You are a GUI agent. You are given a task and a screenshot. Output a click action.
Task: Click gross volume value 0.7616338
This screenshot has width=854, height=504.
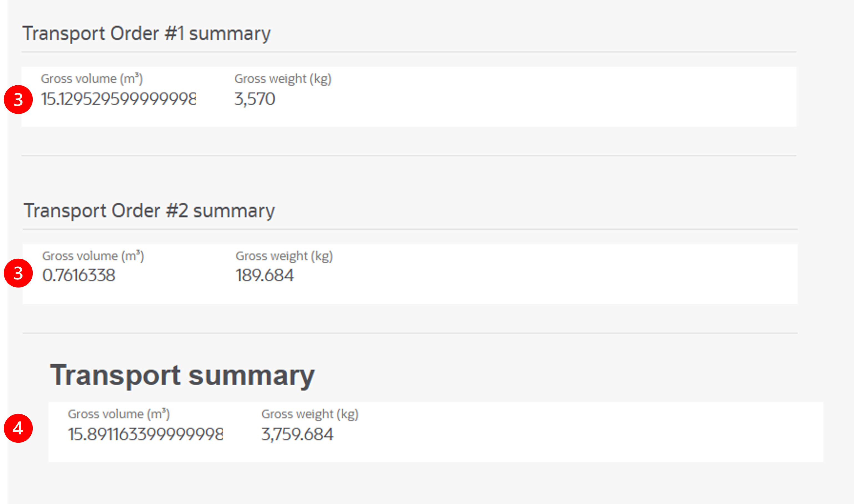pos(79,275)
